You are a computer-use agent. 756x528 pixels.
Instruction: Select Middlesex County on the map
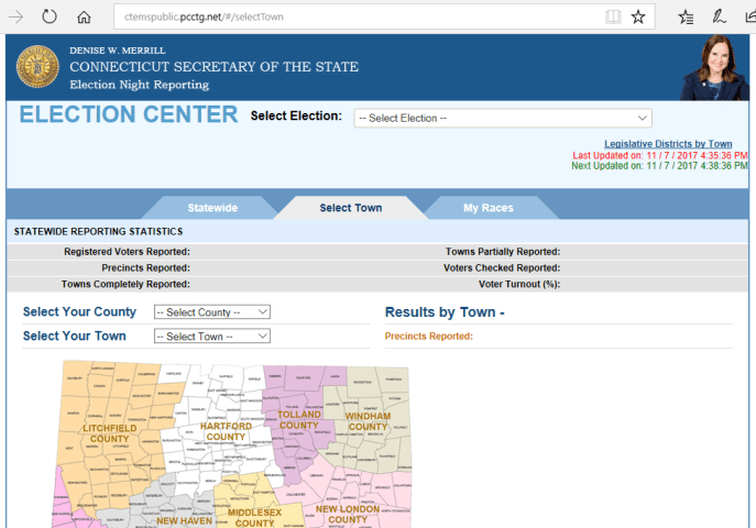coord(255,517)
